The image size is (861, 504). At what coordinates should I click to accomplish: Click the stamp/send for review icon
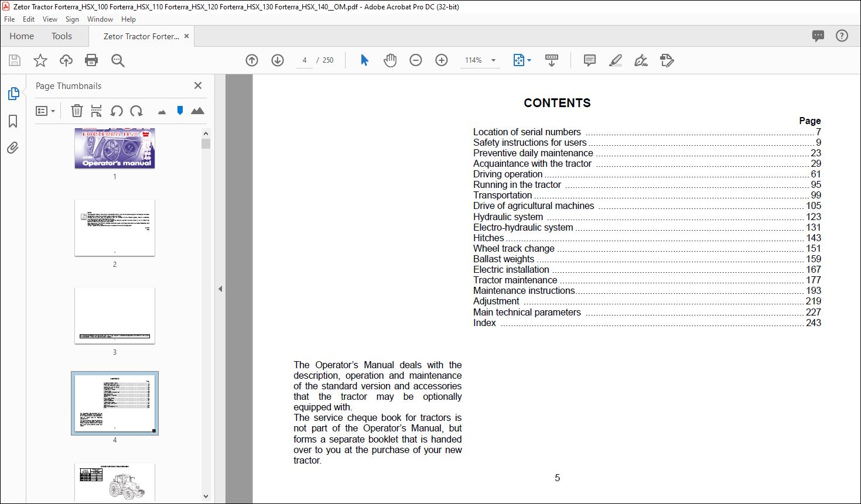tap(667, 60)
